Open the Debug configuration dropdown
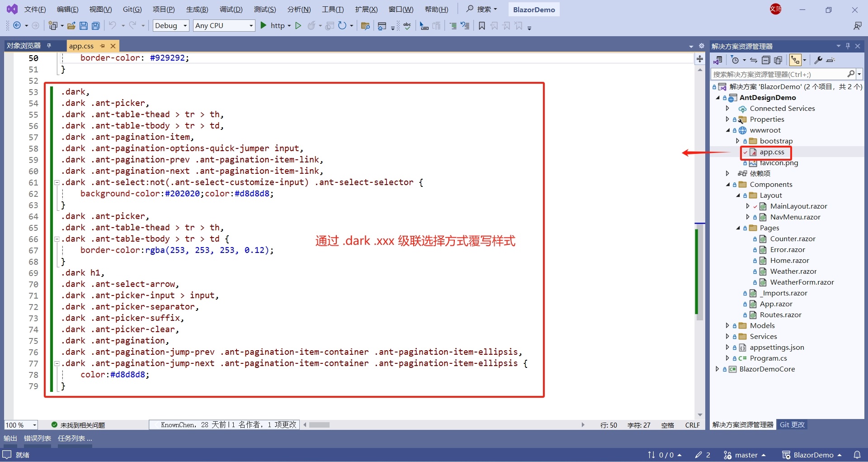 pos(171,26)
